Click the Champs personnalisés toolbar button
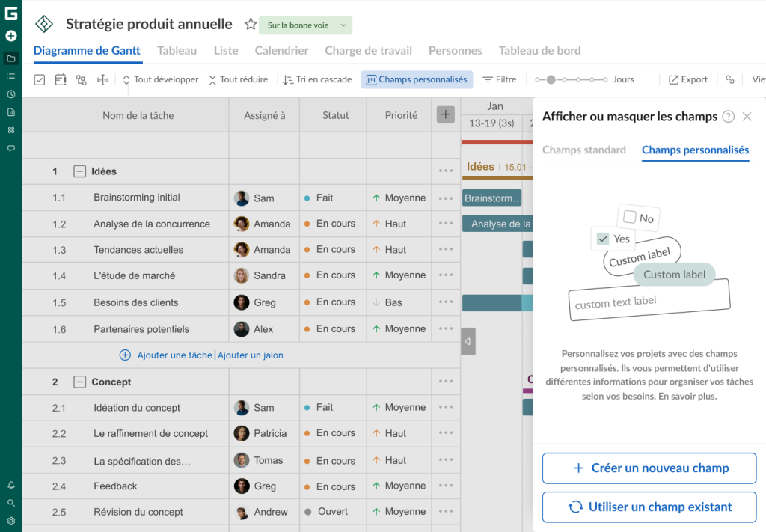The image size is (766, 532). [417, 79]
